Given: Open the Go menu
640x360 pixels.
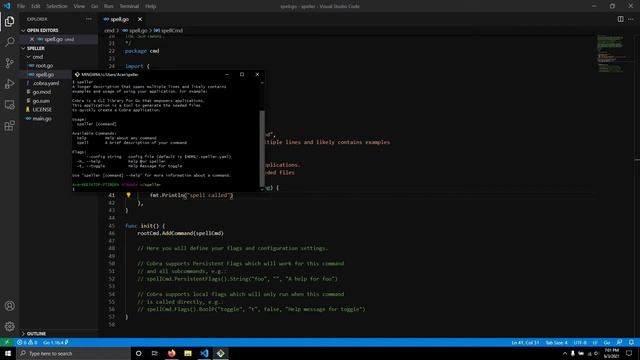Looking at the screenshot, I should point(94,6).
